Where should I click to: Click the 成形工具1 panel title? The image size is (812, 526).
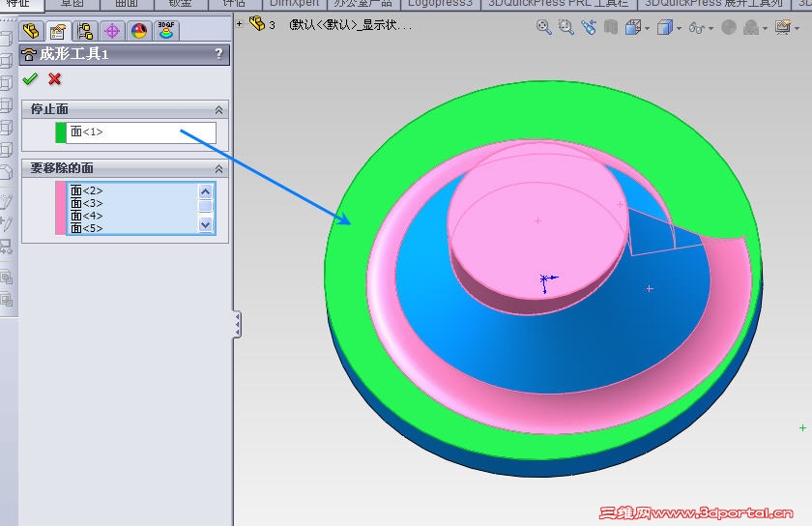74,54
